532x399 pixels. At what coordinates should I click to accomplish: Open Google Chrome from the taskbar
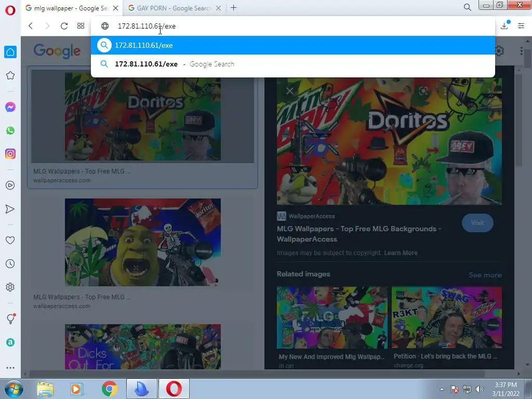pyautogui.click(x=109, y=389)
